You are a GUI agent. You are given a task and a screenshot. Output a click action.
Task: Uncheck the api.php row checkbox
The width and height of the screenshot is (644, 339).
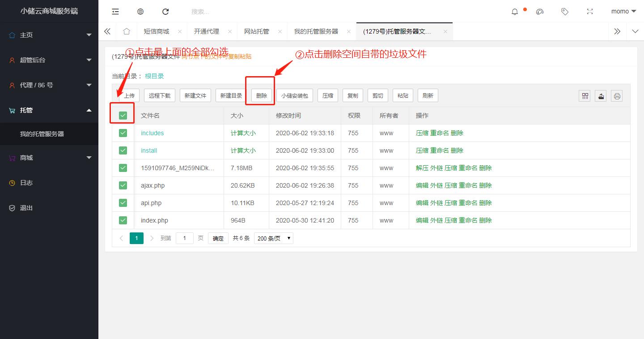click(123, 203)
